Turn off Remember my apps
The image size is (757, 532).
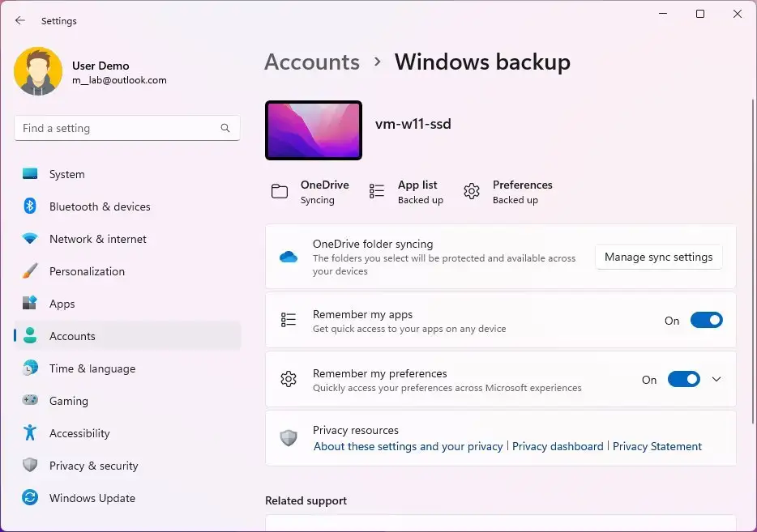coord(706,320)
